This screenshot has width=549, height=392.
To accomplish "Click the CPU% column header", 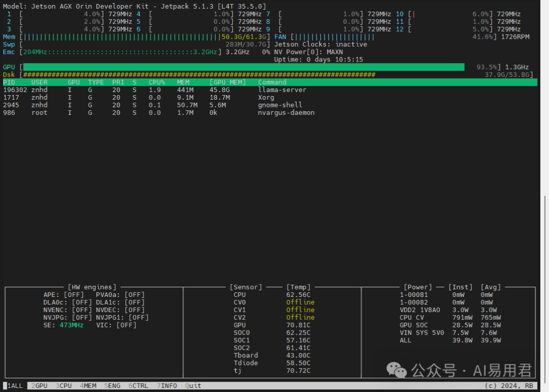I will [x=157, y=82].
